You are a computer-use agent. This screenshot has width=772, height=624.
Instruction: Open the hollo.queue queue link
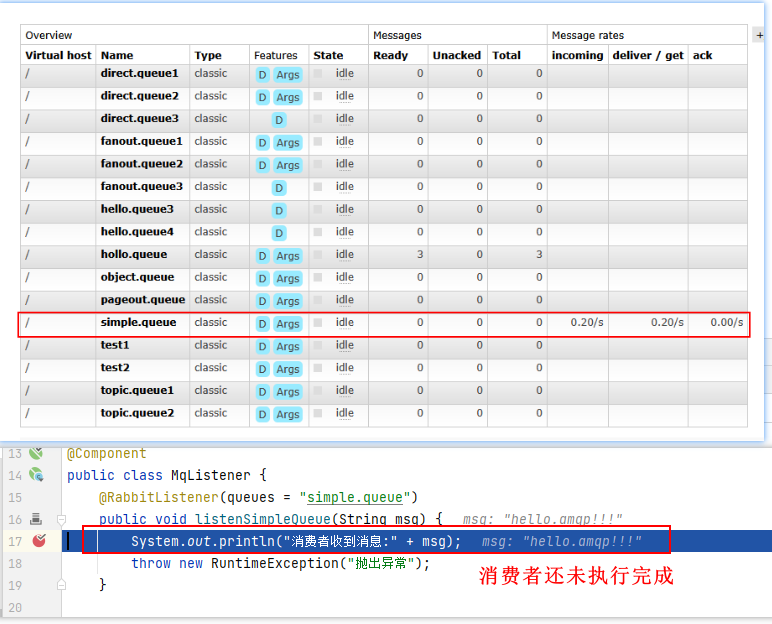pos(134,255)
